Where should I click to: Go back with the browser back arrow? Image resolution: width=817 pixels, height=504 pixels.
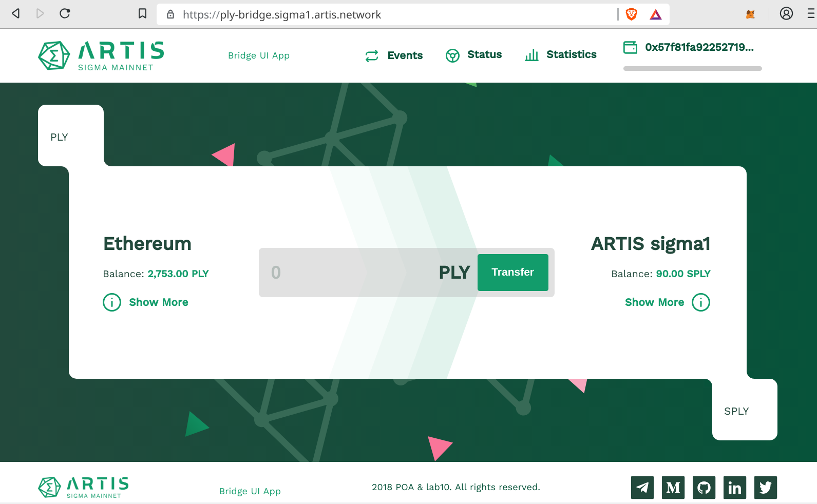click(16, 13)
